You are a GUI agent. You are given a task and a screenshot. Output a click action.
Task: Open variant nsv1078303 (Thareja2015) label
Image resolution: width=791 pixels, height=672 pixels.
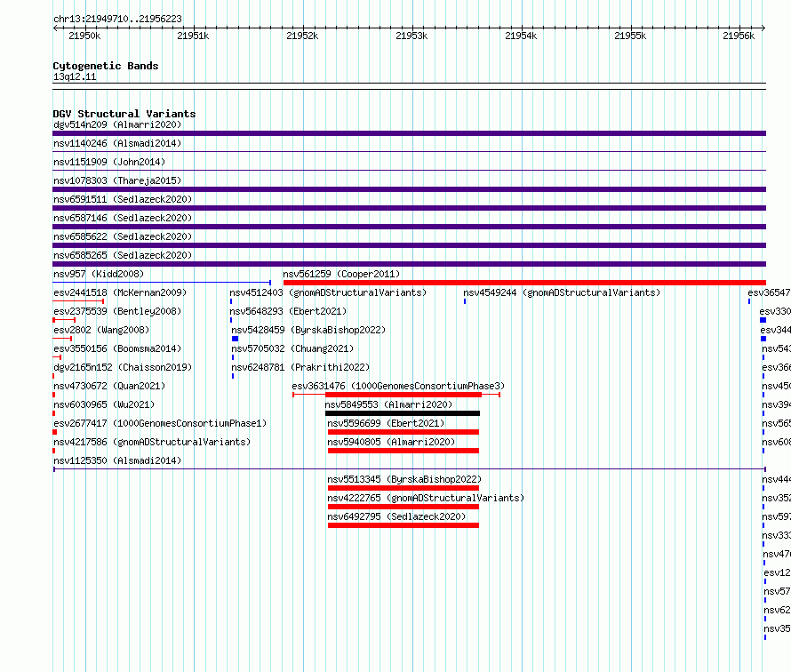[x=117, y=180]
